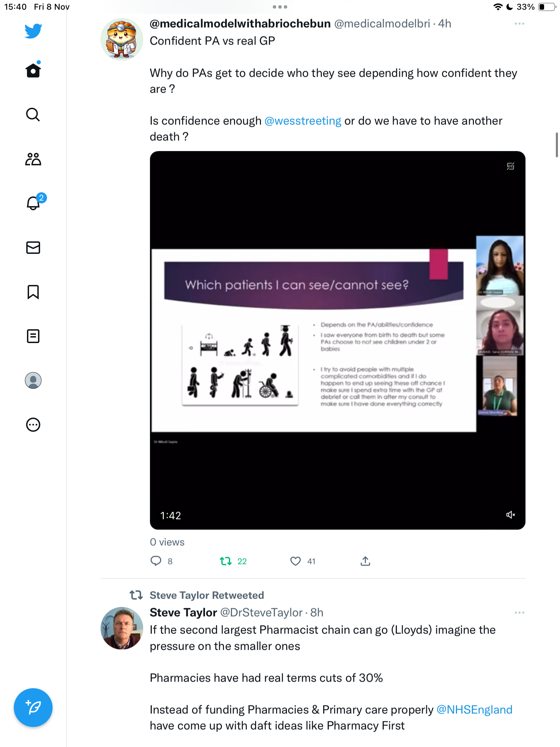Tap the battery status indicator
560x747 pixels.
pyautogui.click(x=547, y=7)
